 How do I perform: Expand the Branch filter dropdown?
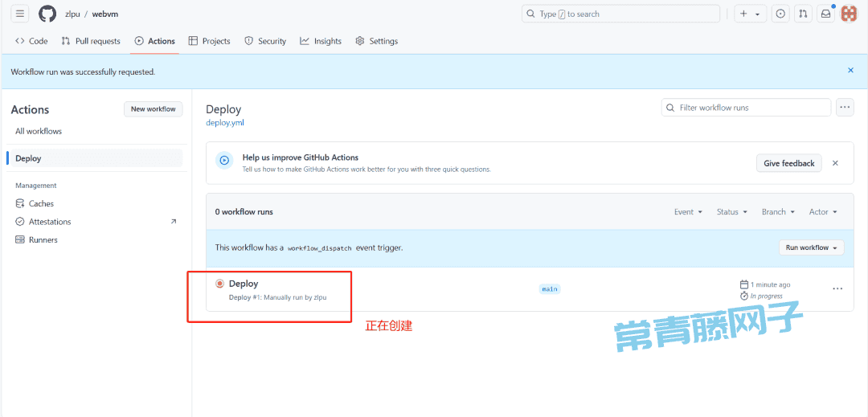point(778,212)
